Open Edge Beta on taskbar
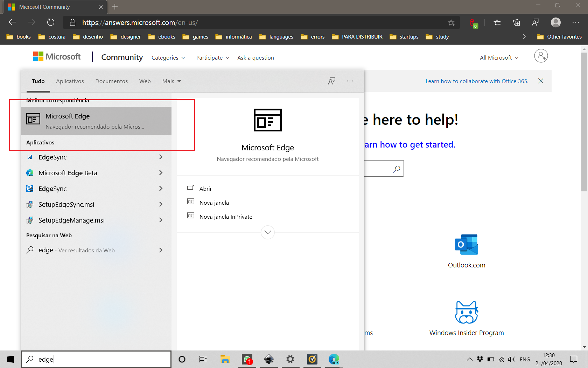Image resolution: width=588 pixels, height=368 pixels. tap(334, 359)
